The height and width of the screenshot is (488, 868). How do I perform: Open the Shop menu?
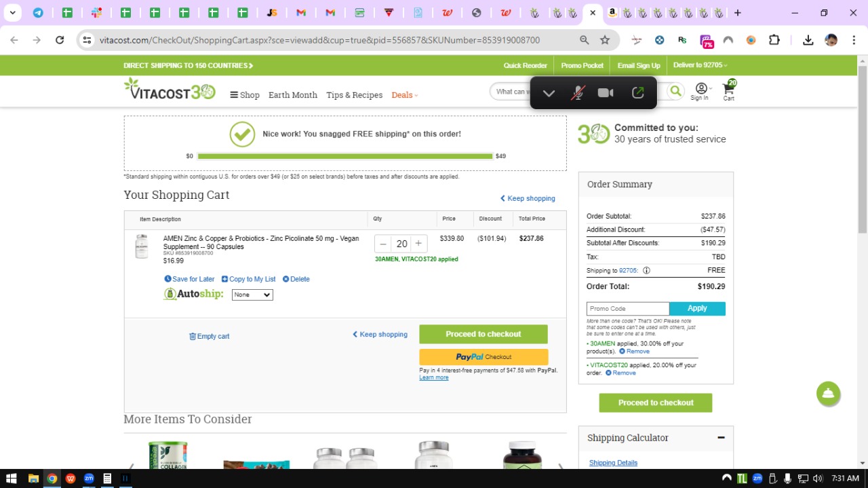tap(245, 95)
